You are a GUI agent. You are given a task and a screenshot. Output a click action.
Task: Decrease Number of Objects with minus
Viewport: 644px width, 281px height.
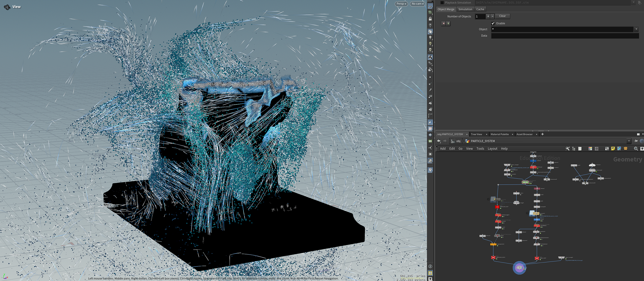[492, 16]
